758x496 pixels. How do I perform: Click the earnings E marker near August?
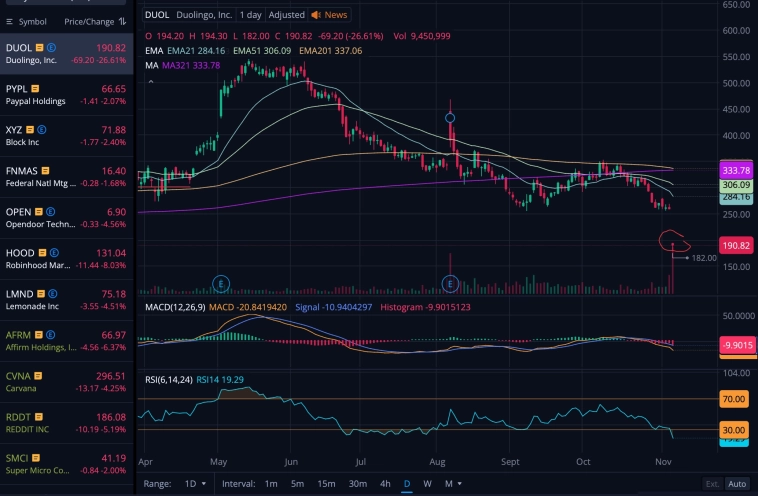coord(450,284)
